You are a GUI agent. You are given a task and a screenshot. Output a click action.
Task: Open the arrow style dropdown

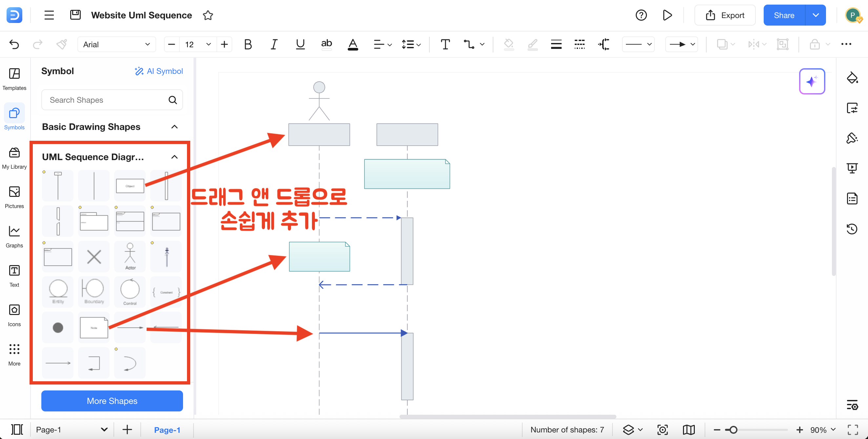point(682,45)
